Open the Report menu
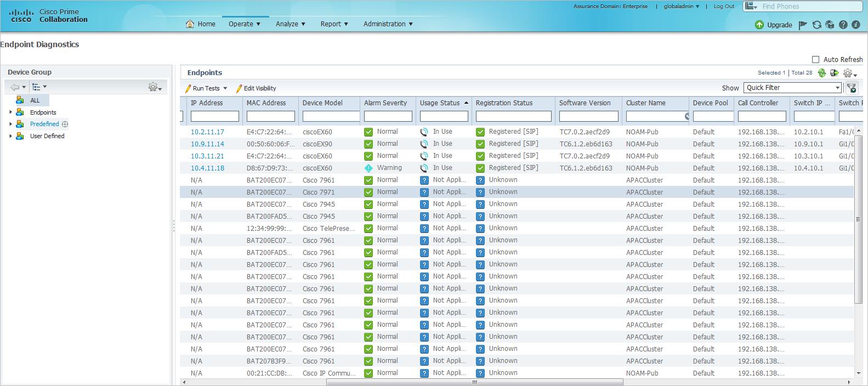 pyautogui.click(x=334, y=24)
